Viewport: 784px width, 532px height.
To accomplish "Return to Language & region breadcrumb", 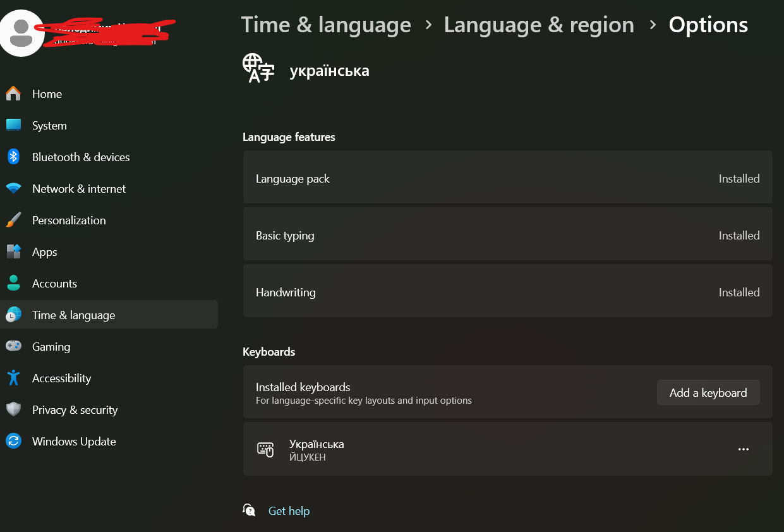I will click(x=539, y=25).
